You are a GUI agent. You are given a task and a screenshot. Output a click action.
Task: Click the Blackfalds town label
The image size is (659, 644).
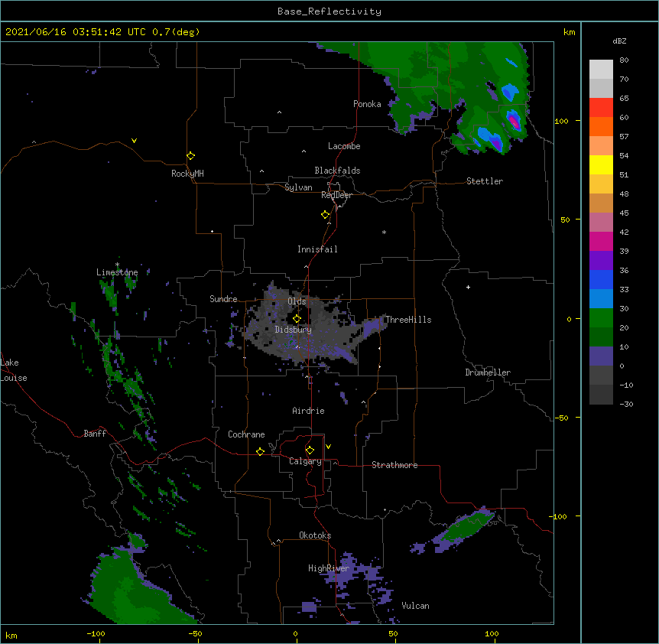coord(337,171)
